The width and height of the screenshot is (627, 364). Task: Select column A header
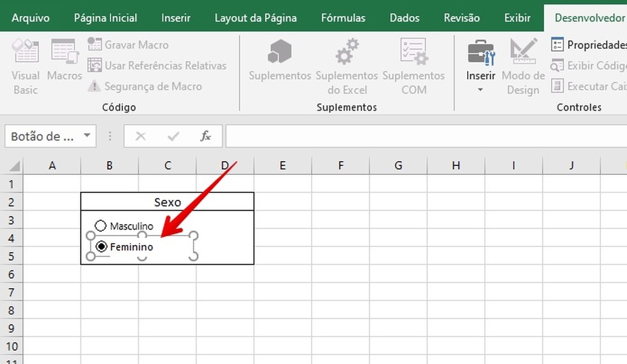coord(52,165)
